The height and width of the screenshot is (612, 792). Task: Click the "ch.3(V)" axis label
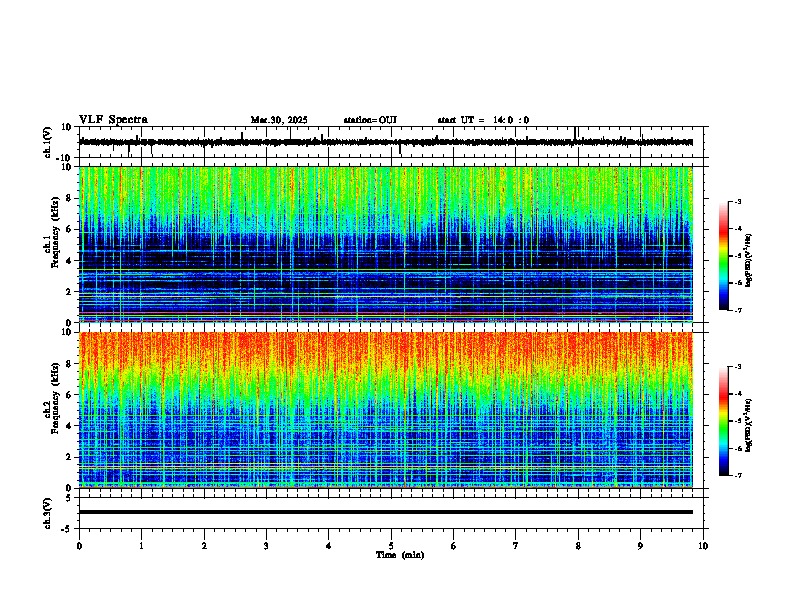[47, 513]
